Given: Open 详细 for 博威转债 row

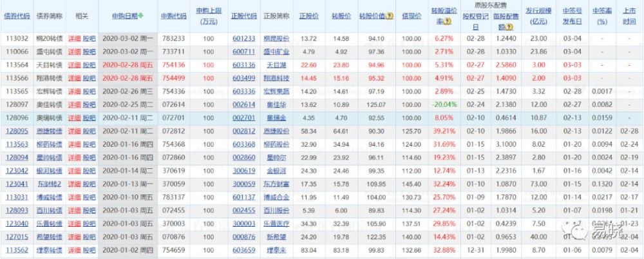Looking at the screenshot, I should (x=74, y=197).
